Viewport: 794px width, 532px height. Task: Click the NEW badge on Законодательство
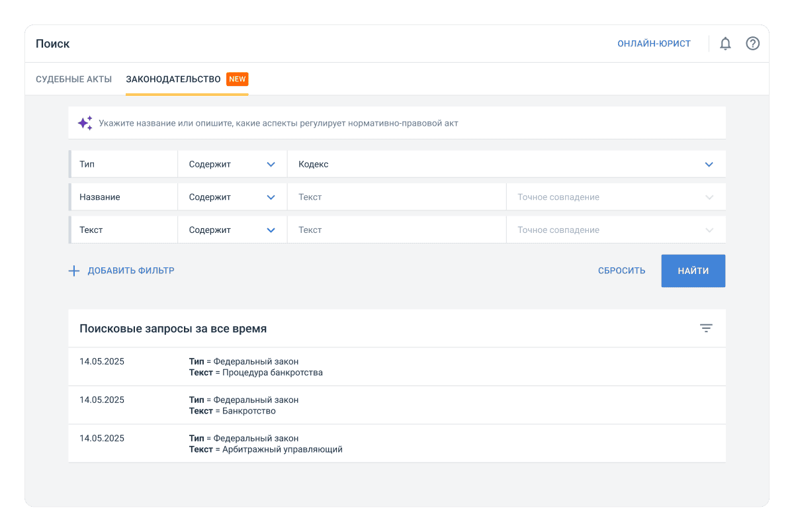238,79
